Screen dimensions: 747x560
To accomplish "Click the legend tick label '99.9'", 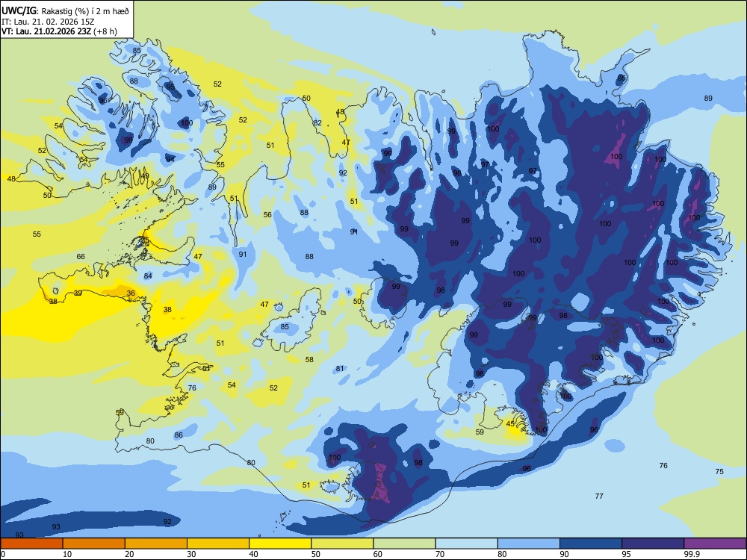I will pyautogui.click(x=692, y=554).
